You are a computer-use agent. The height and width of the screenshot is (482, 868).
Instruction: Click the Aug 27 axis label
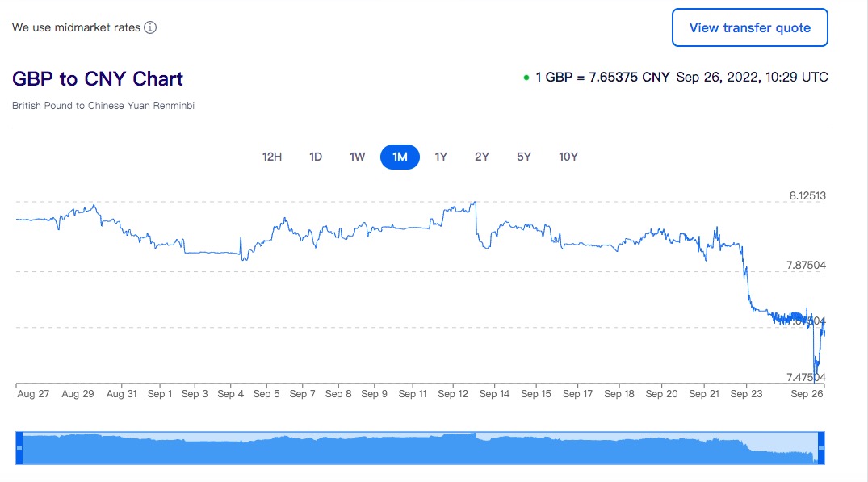[33, 393]
